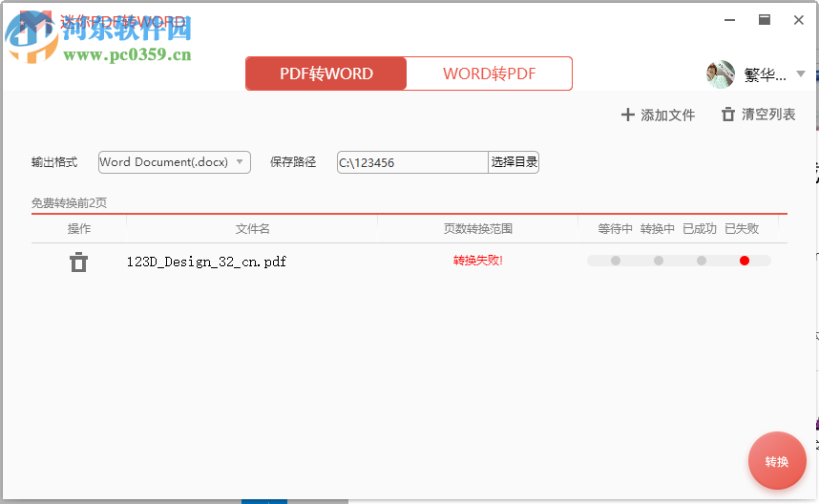Open the user avatar picture
Image resolution: width=819 pixels, height=504 pixels.
pos(721,74)
